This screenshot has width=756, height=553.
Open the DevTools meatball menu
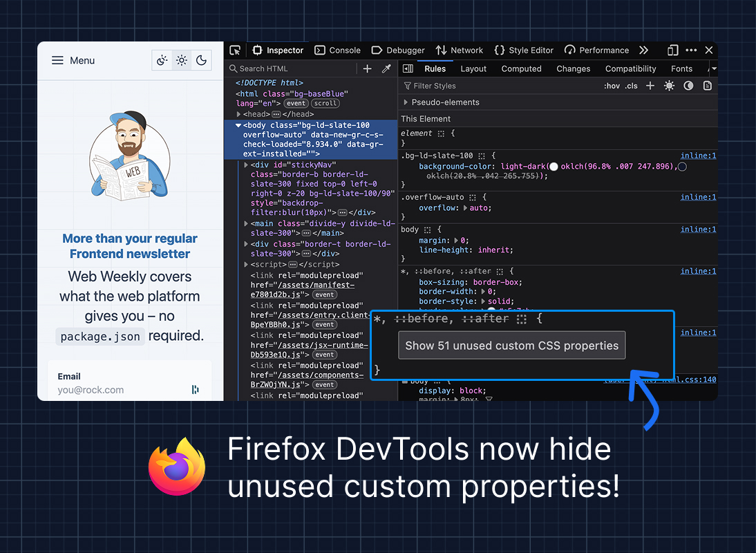pos(691,50)
